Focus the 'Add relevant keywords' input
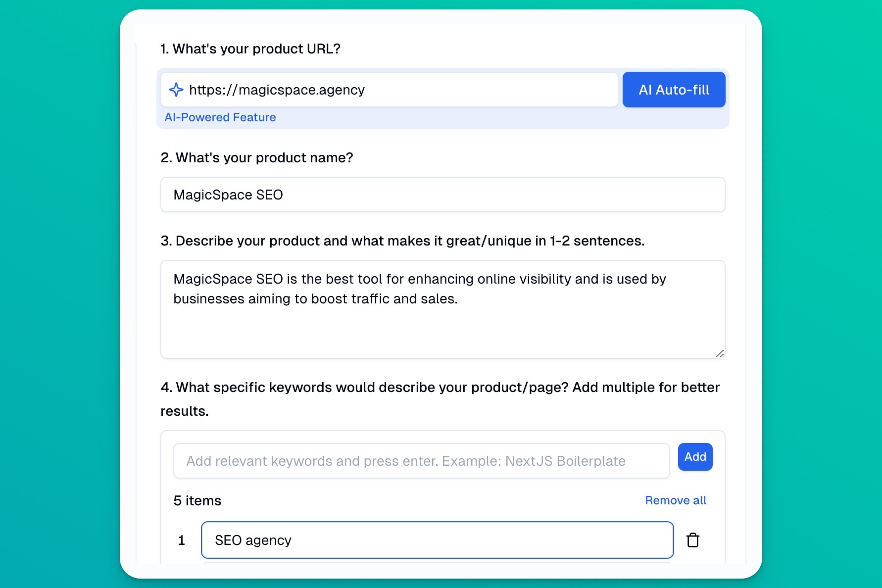The width and height of the screenshot is (882, 588). click(x=421, y=461)
